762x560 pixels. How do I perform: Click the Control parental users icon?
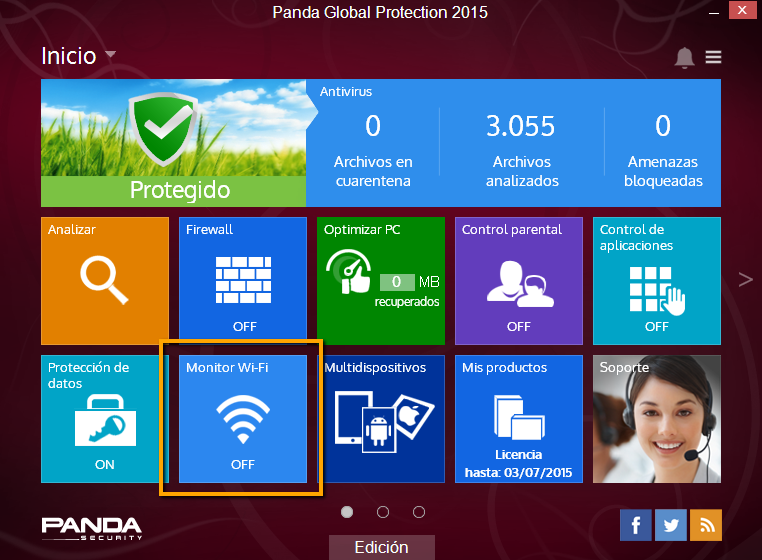click(x=520, y=284)
